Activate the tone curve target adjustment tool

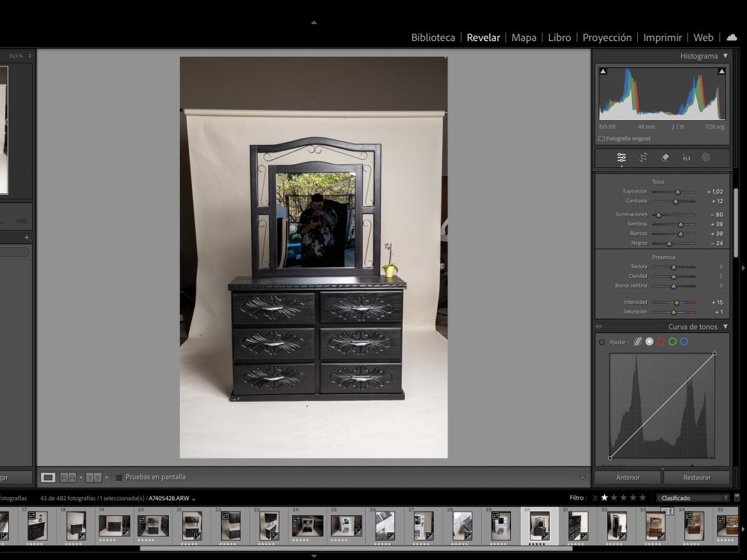(601, 342)
